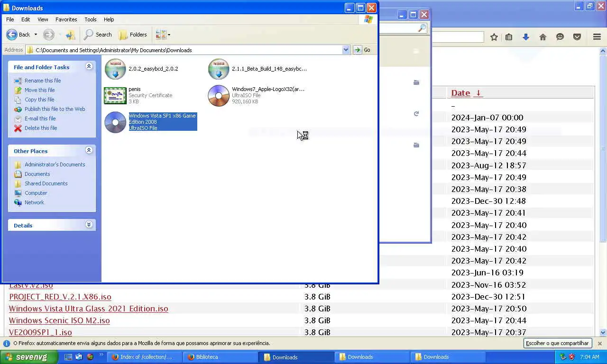Open the Search pane in Explorer

coord(98,35)
